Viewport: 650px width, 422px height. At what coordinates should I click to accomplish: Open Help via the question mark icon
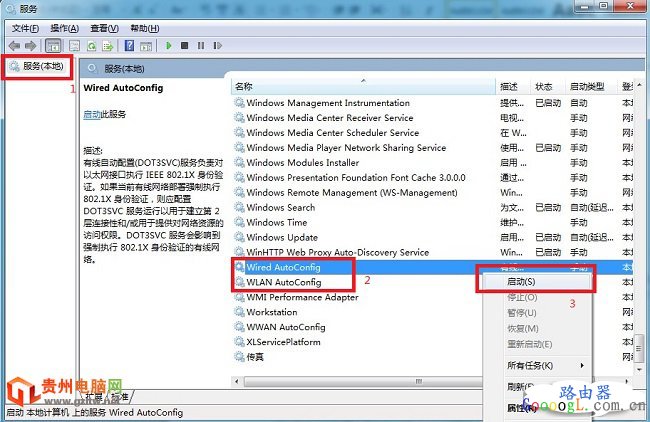(x=129, y=46)
